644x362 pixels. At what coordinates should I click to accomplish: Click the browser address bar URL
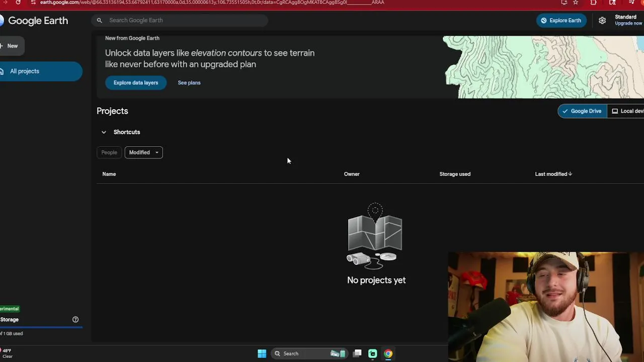tap(211, 3)
